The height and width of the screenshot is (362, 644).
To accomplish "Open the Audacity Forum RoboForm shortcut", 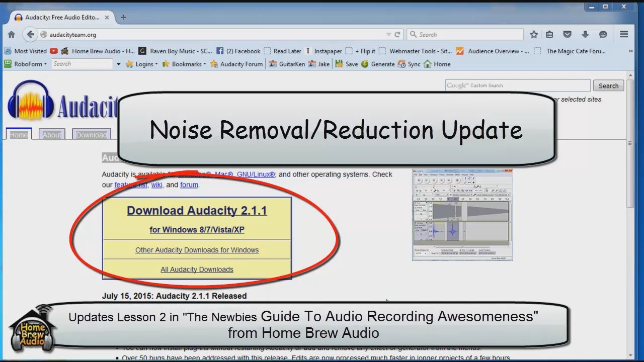I will [x=236, y=64].
